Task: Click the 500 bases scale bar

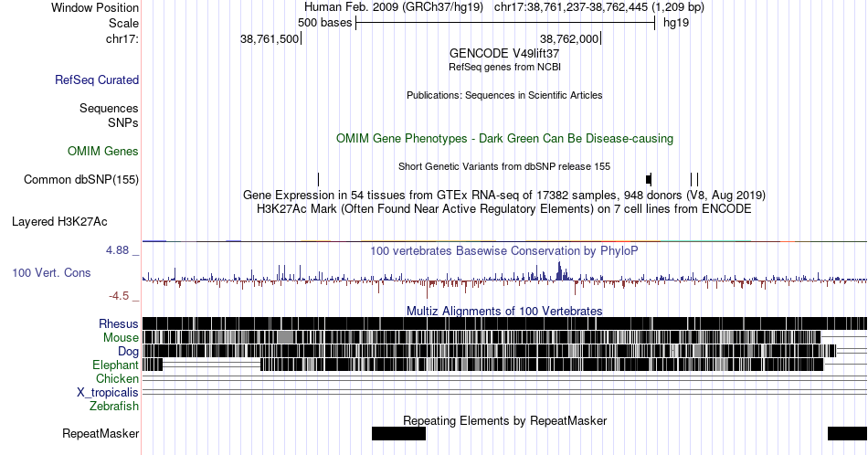Action: (505, 23)
